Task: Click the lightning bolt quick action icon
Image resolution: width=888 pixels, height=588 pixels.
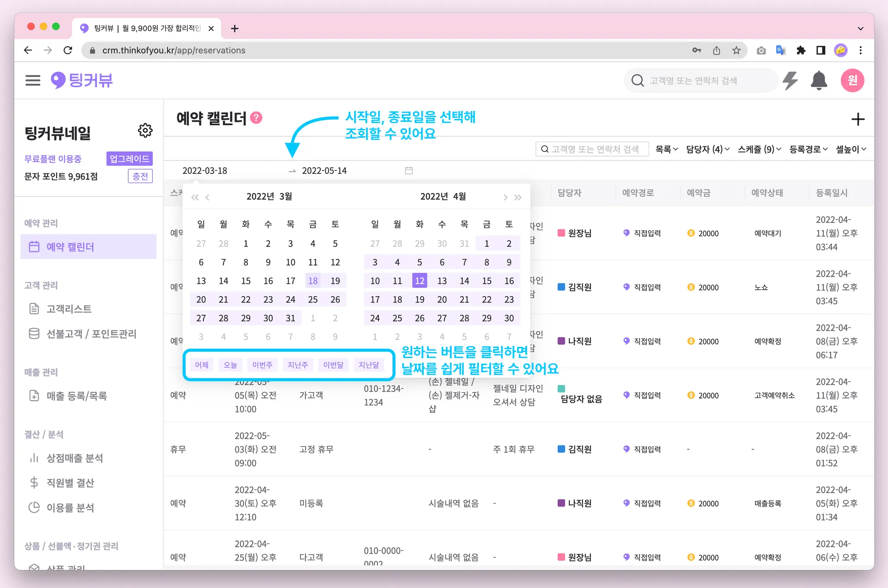Action: [790, 81]
